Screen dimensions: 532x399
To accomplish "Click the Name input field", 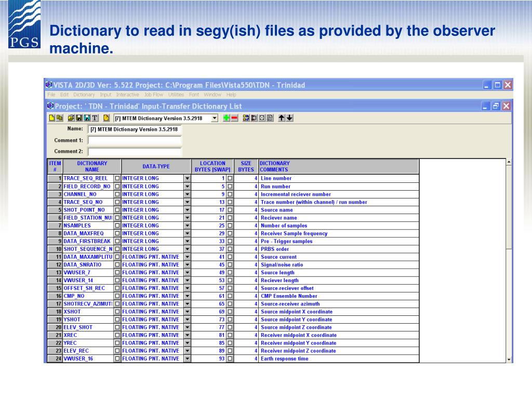I will (135, 129).
